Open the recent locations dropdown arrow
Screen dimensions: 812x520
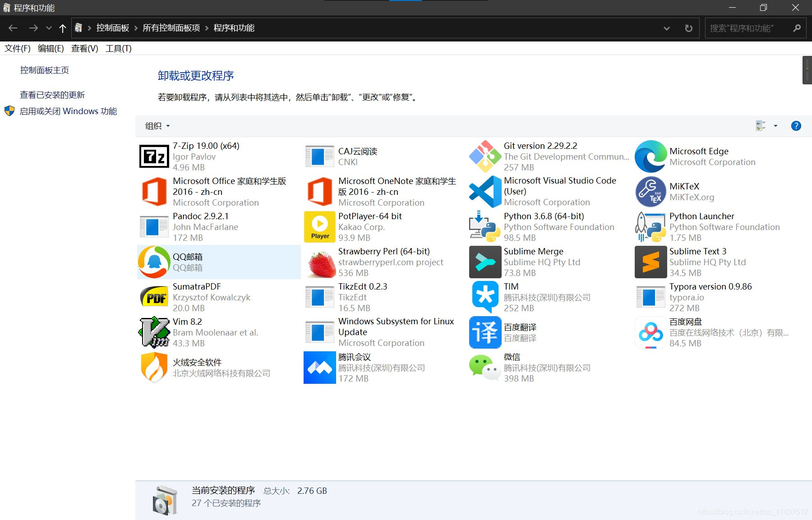49,28
